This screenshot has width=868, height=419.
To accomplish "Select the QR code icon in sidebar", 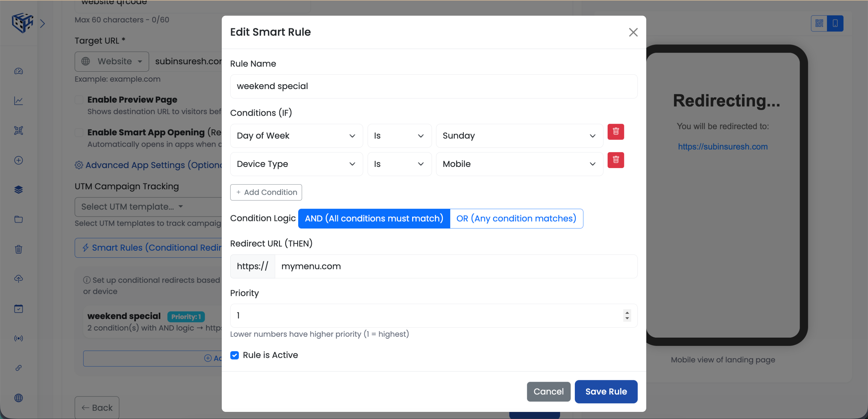I will (19, 130).
